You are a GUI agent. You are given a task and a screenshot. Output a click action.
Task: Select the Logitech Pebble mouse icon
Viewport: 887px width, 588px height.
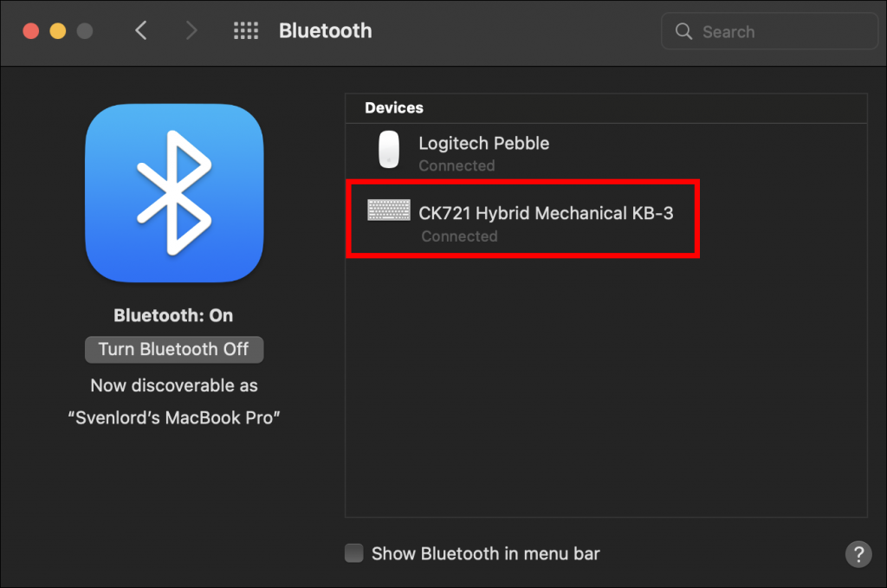[388, 152]
